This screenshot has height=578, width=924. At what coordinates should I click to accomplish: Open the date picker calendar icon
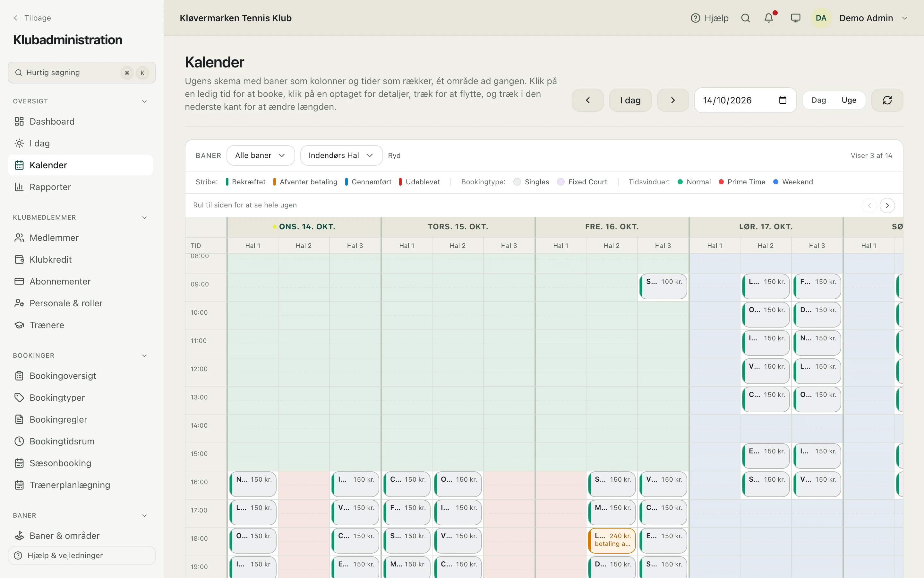pos(782,100)
